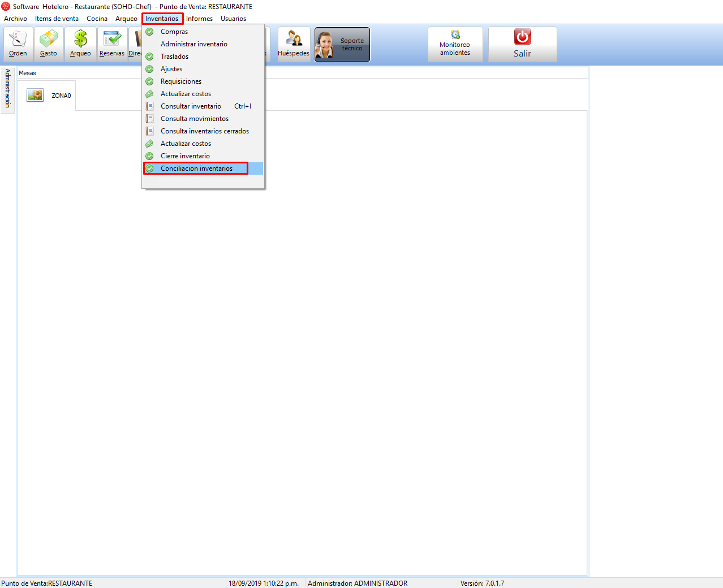Click the Gasto money icon
This screenshot has height=588, width=723.
click(49, 44)
